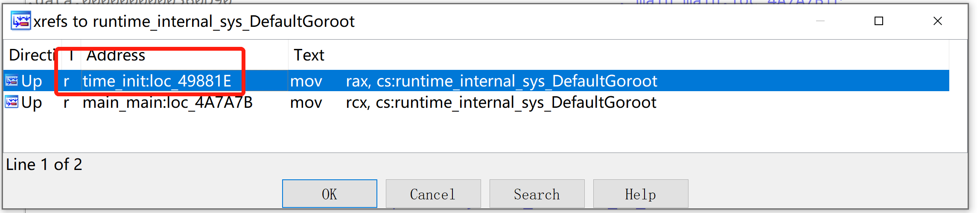980x213 pixels.
Task: Sort by the Type column header
Action: click(x=71, y=55)
